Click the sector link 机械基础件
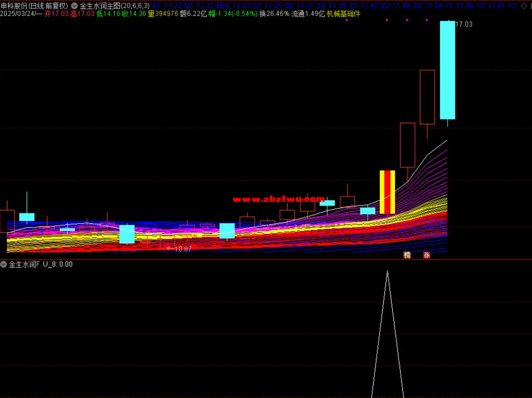The image size is (532, 398). (x=343, y=14)
